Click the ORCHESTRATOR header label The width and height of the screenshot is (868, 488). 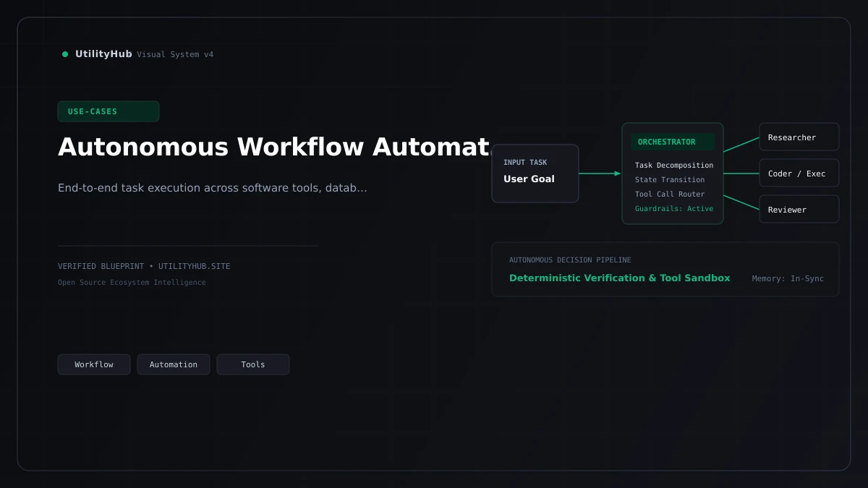(x=673, y=142)
